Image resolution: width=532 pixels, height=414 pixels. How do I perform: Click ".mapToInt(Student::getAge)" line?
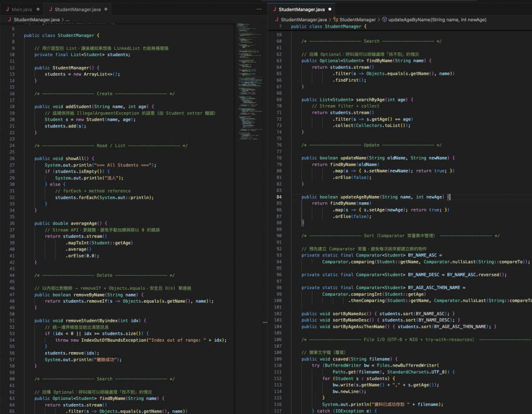(x=99, y=243)
